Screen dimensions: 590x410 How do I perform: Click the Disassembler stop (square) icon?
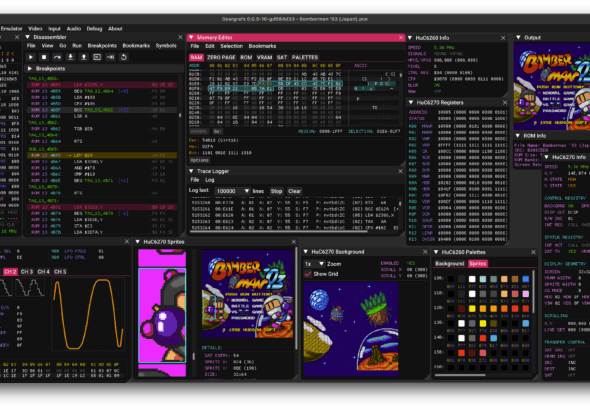44,57
